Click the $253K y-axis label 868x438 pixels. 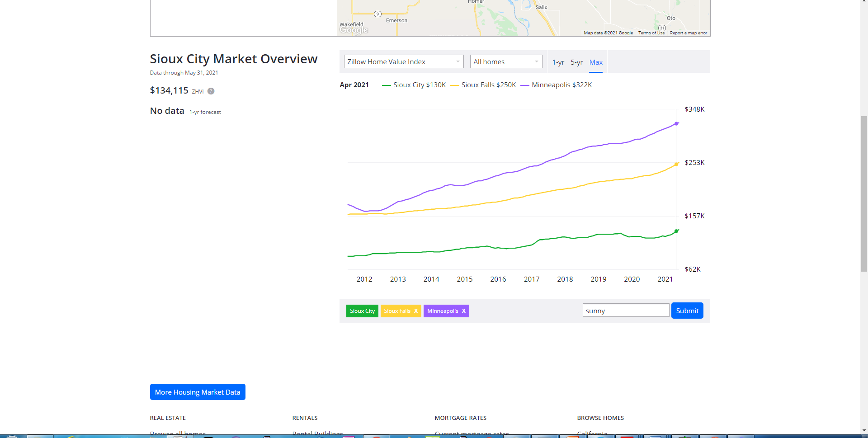(x=694, y=163)
